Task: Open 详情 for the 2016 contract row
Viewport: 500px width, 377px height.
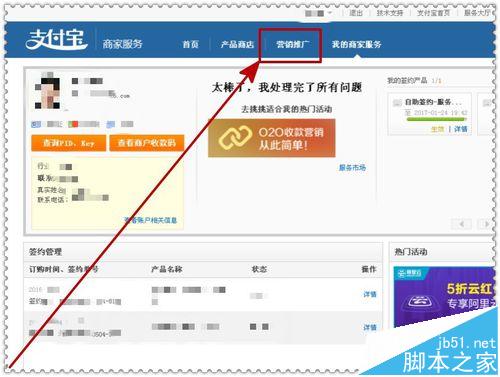Action: click(370, 294)
